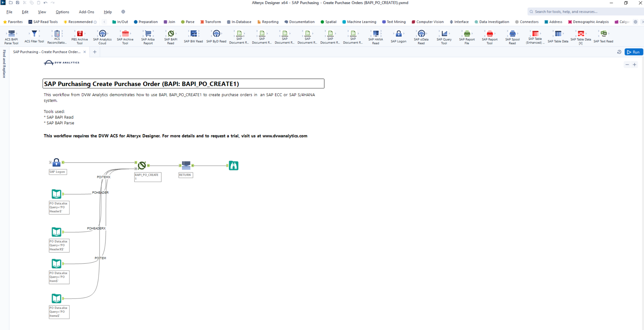Screen dimensions: 644x330
Task: Click the SAP HANA Read tool icon
Action: coord(376,34)
